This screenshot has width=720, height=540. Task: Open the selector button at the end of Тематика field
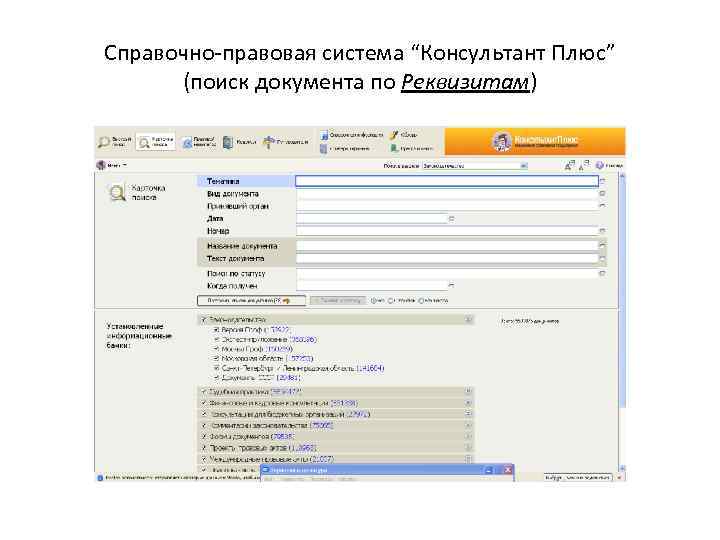[x=602, y=181]
